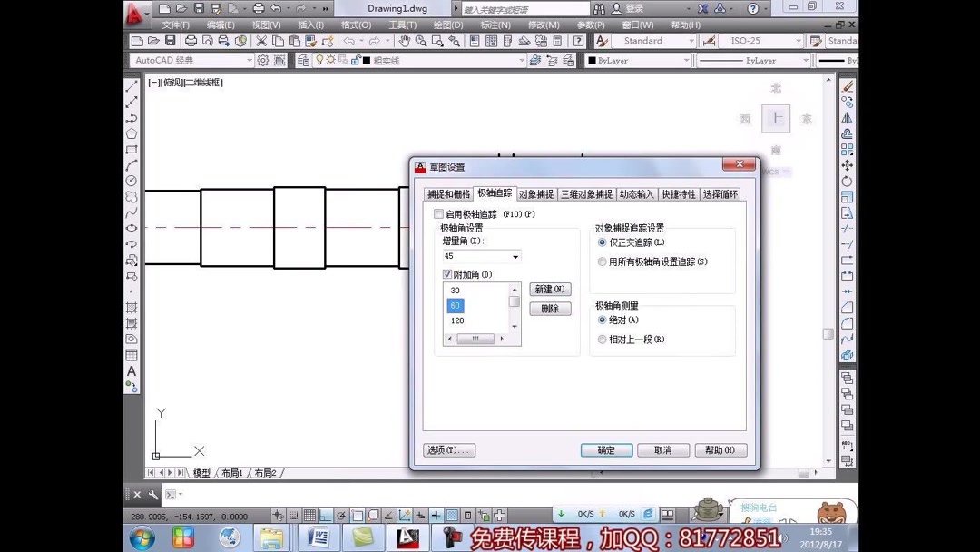Select the Mirror tool on the modify toolbar
Screen dimensions: 980x552
coord(846,115)
